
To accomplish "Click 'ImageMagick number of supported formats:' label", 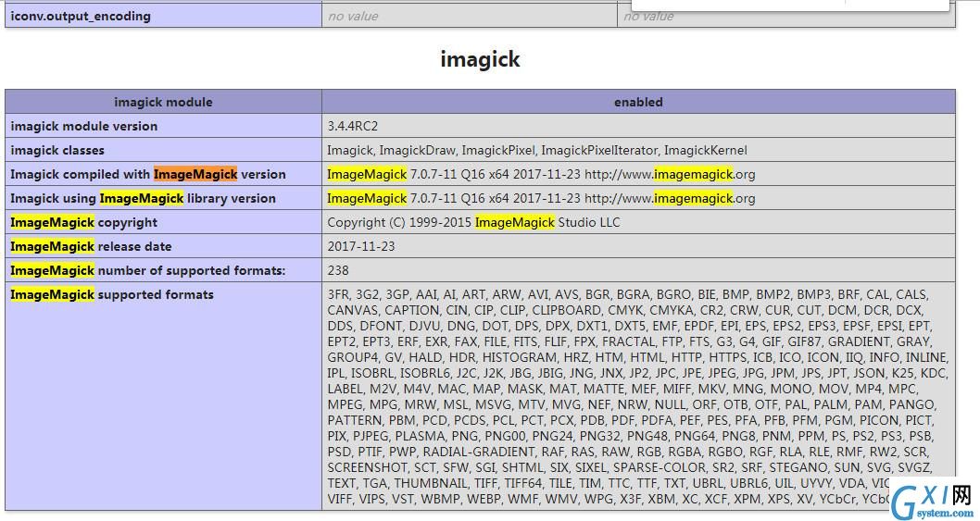I will tap(148, 270).
